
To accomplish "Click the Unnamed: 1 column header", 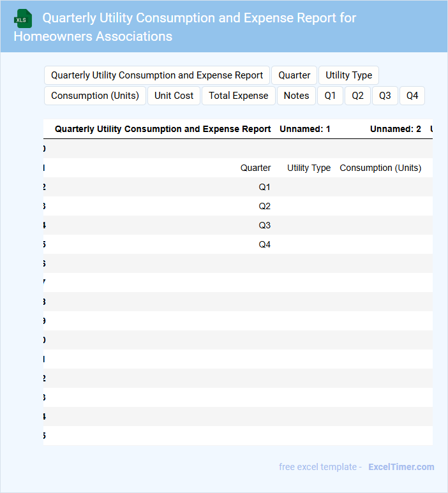I will tap(305, 129).
